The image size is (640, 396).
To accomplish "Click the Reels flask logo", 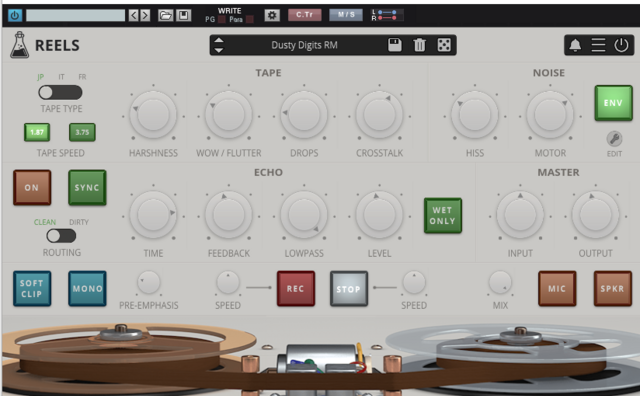I will point(19,44).
